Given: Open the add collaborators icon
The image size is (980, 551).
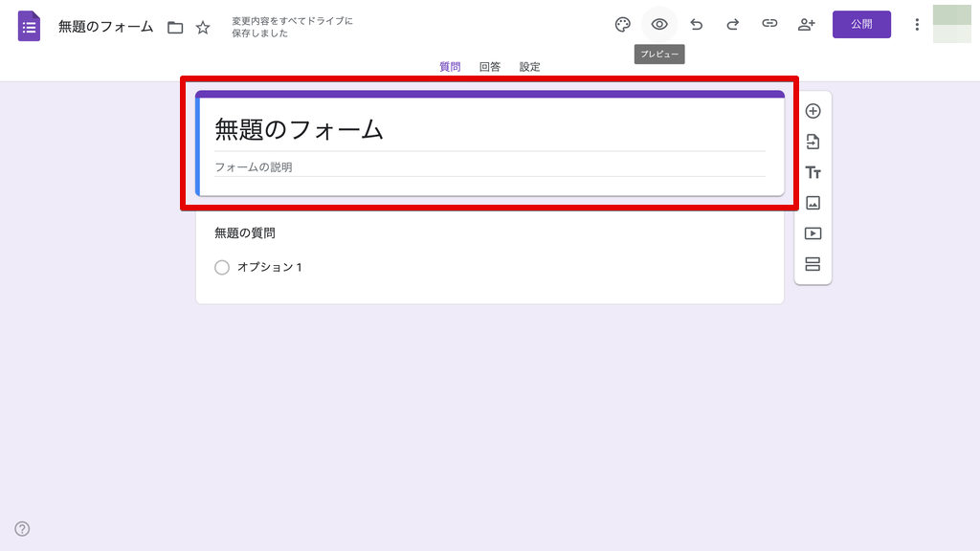Looking at the screenshot, I should pos(806,25).
